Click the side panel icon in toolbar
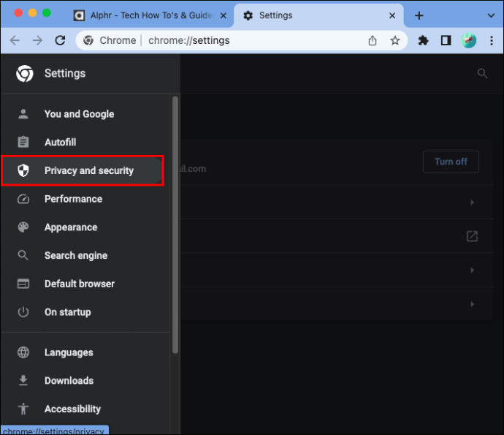This screenshot has width=504, height=435. click(x=446, y=40)
